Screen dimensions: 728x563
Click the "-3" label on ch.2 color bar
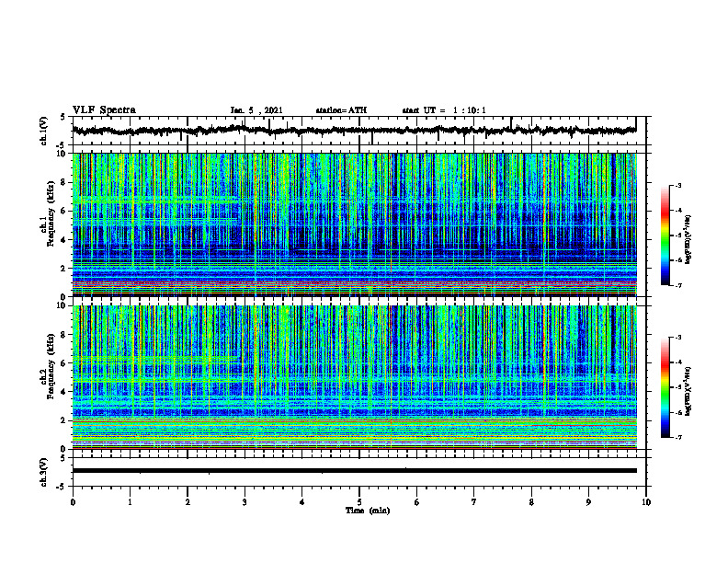coord(678,338)
